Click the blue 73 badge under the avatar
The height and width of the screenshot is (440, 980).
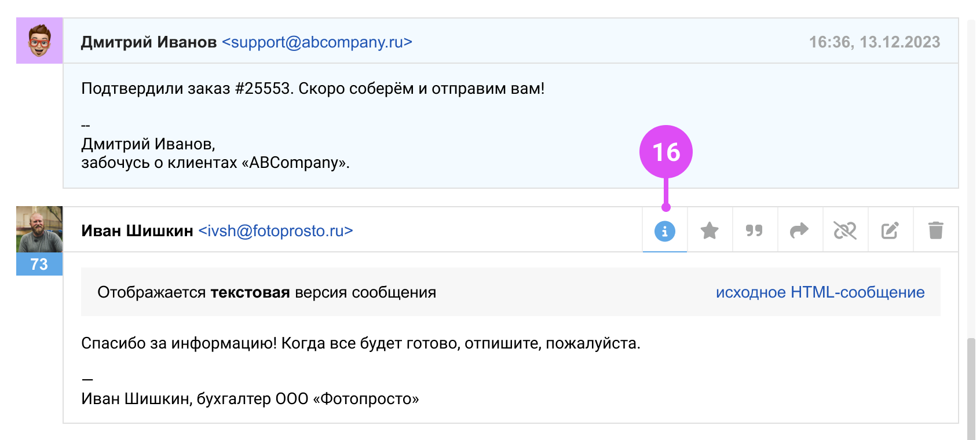pos(39,264)
